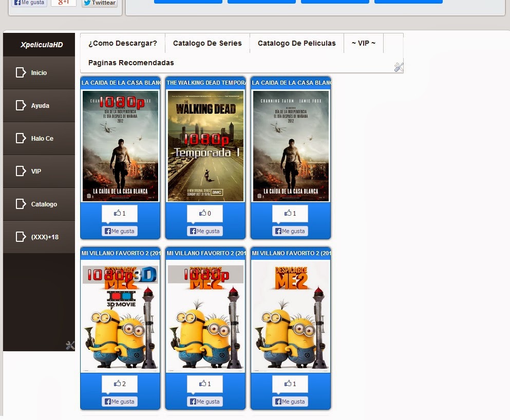Click Me gusta under third Casa Blanca card

(x=290, y=231)
